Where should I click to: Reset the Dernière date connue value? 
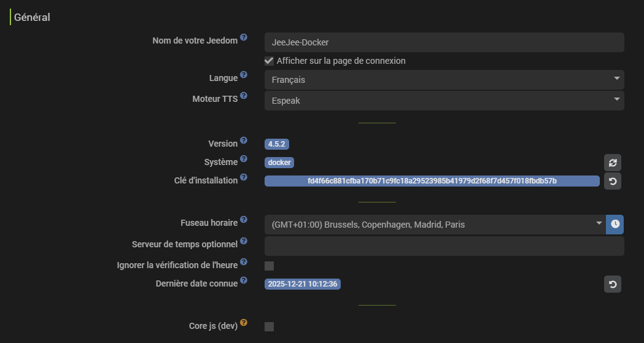point(612,284)
